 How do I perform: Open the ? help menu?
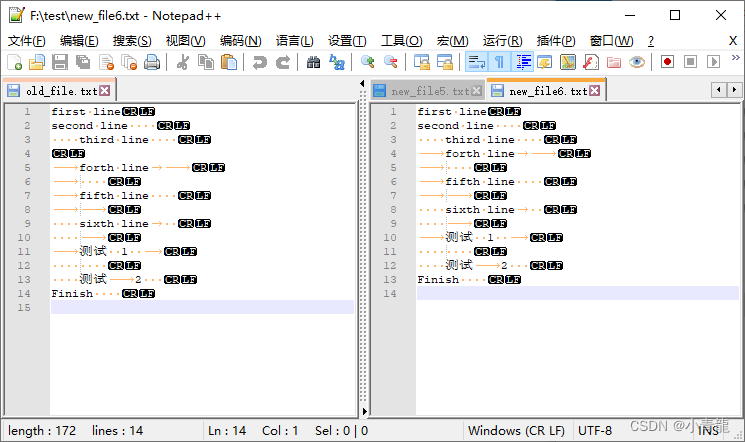pyautogui.click(x=650, y=41)
